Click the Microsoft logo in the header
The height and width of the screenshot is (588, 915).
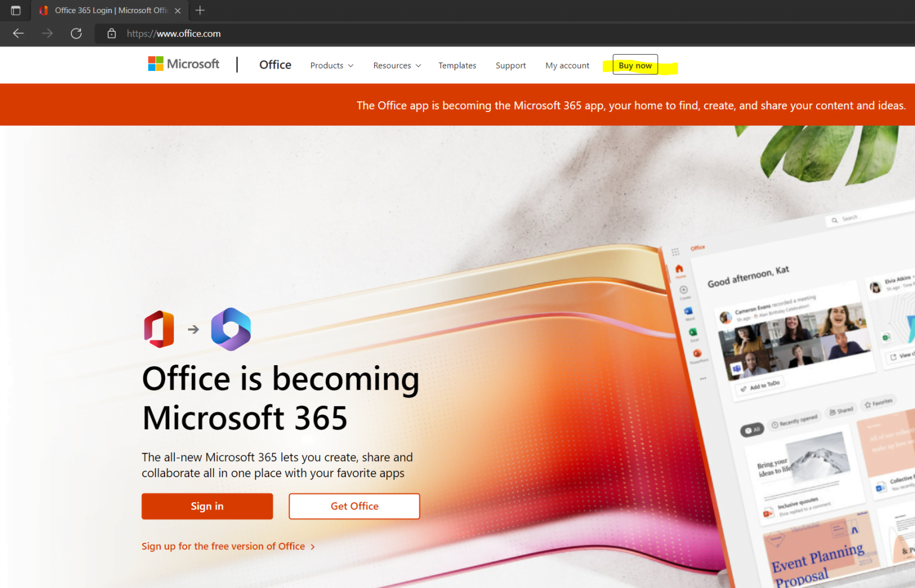coord(183,64)
